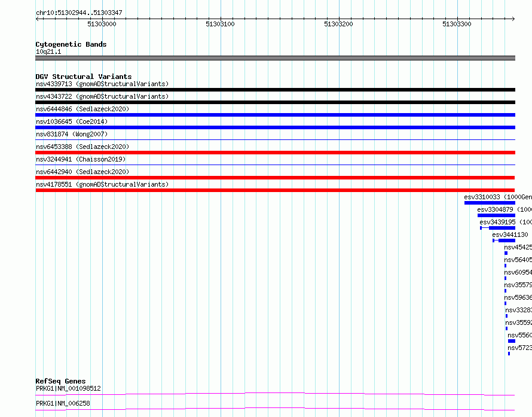The width and height of the screenshot is (532, 417).
Task: Open variant nsv831874 (Wong2007) label
Action: (x=72, y=134)
